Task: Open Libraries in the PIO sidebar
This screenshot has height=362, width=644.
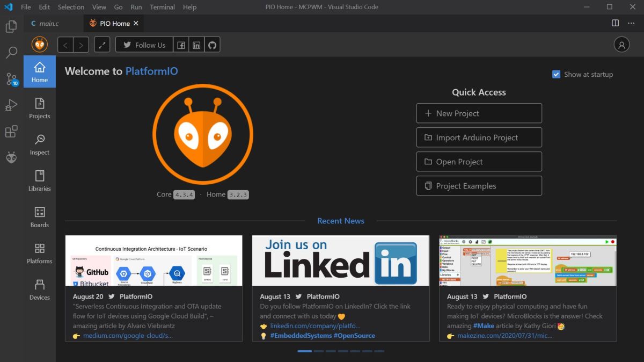Action: pos(39,180)
